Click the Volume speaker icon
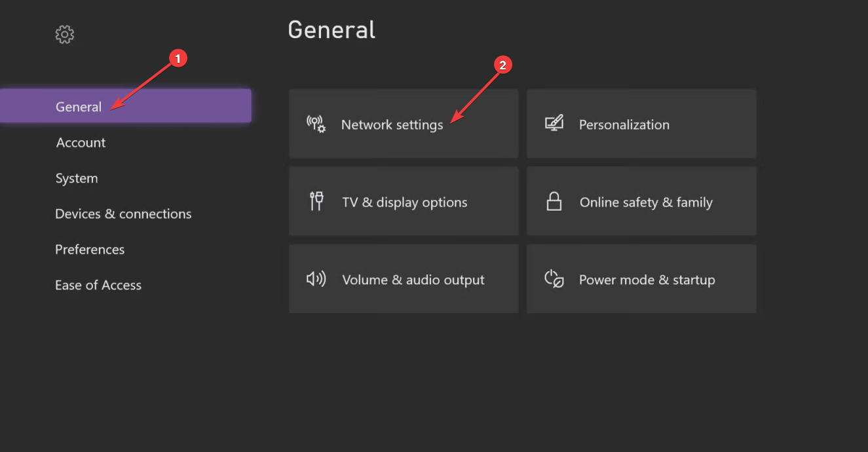This screenshot has width=868, height=452. [316, 279]
